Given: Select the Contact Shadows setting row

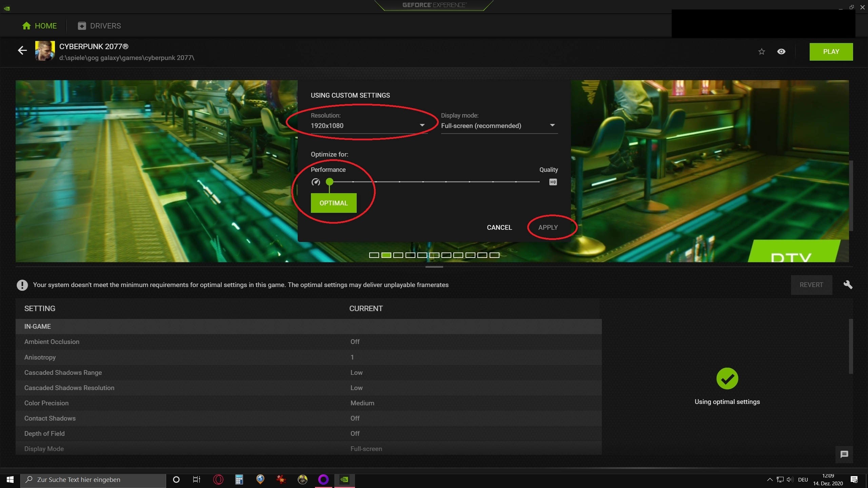Looking at the screenshot, I should coord(309,418).
